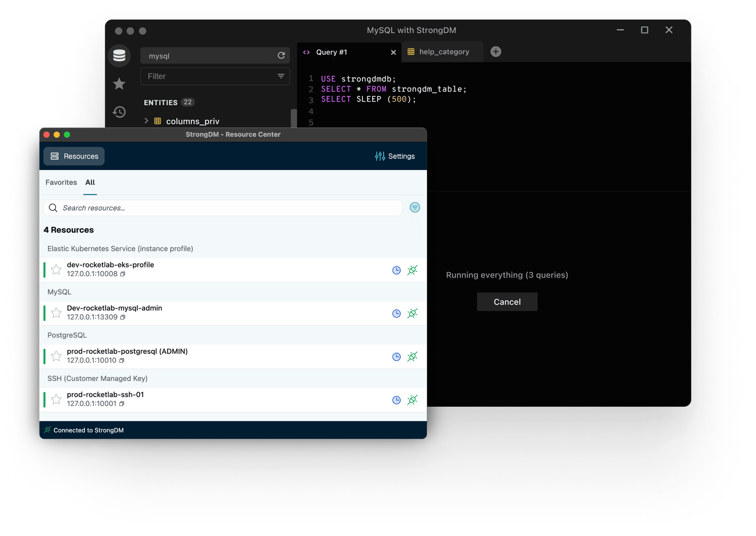Open Settings in Resource Center

pos(395,156)
